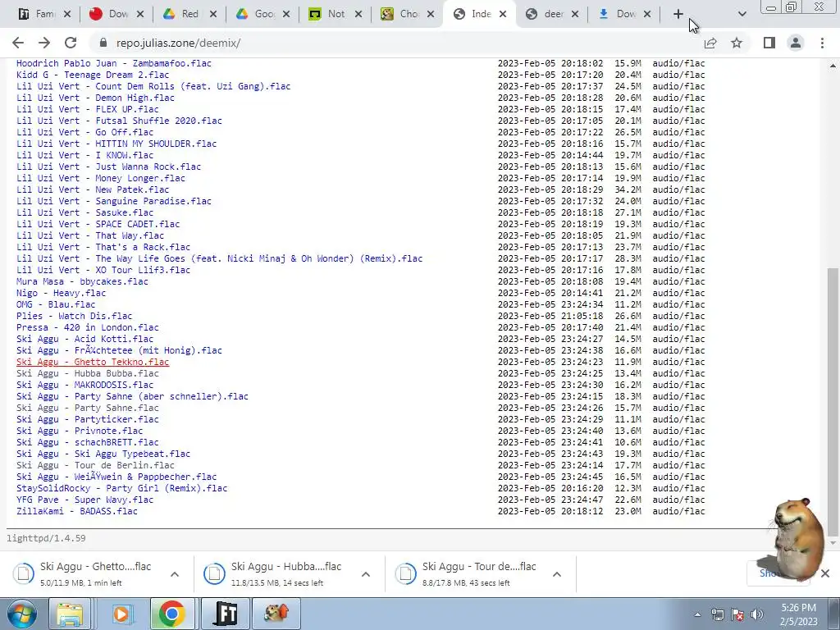Open options for Tour de download item

pyautogui.click(x=557, y=574)
